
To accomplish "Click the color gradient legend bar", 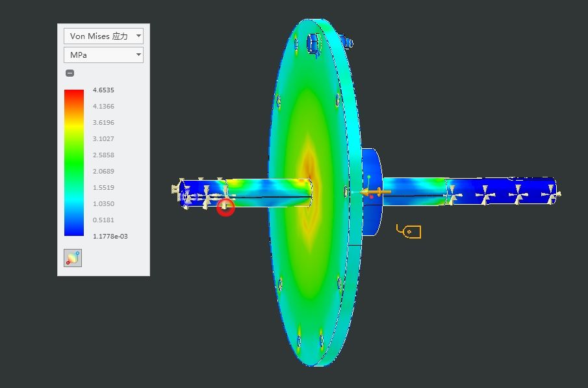I will pyautogui.click(x=74, y=162).
